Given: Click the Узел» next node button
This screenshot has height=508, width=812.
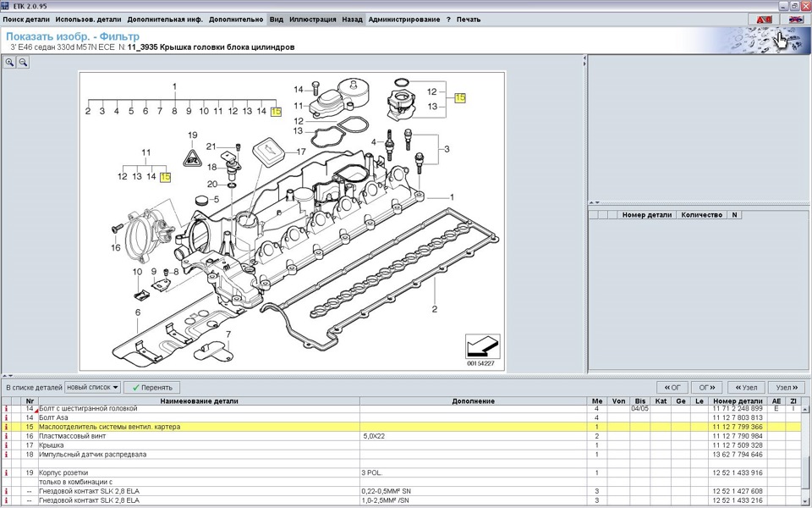Looking at the screenshot, I should pos(783,387).
